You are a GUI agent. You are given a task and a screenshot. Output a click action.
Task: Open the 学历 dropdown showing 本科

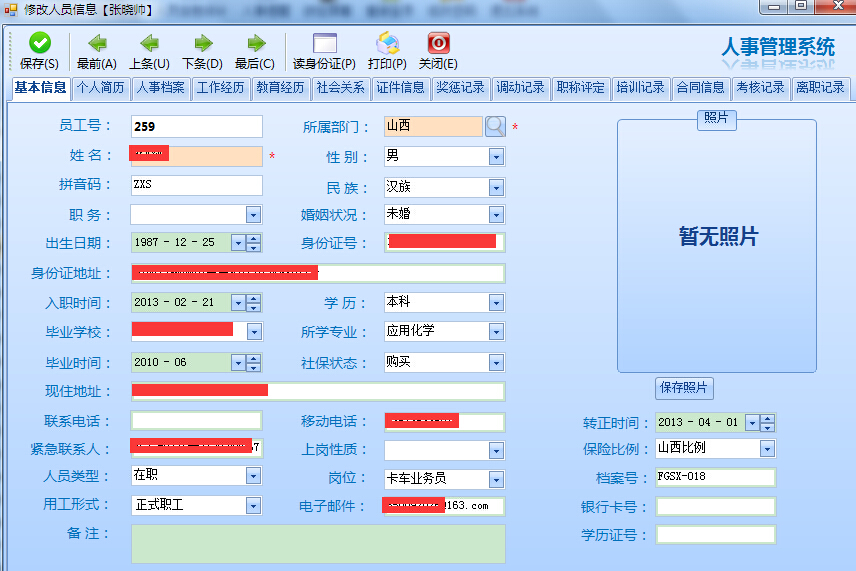(496, 302)
